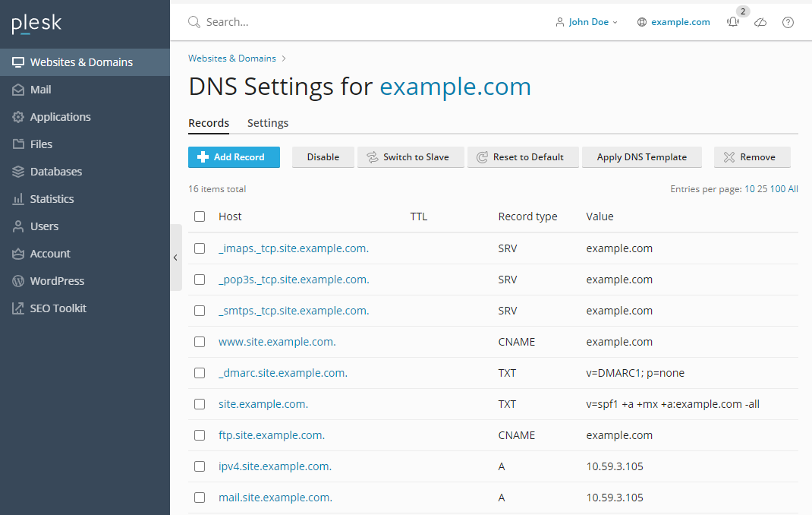Viewport: 812px width, 515px height.
Task: Show 25 entries per page
Action: point(762,189)
